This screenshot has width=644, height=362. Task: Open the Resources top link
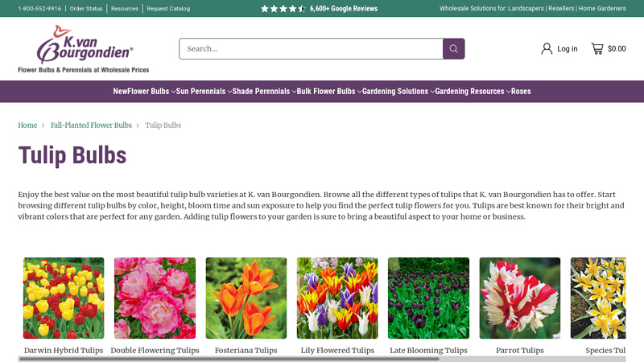click(x=125, y=9)
